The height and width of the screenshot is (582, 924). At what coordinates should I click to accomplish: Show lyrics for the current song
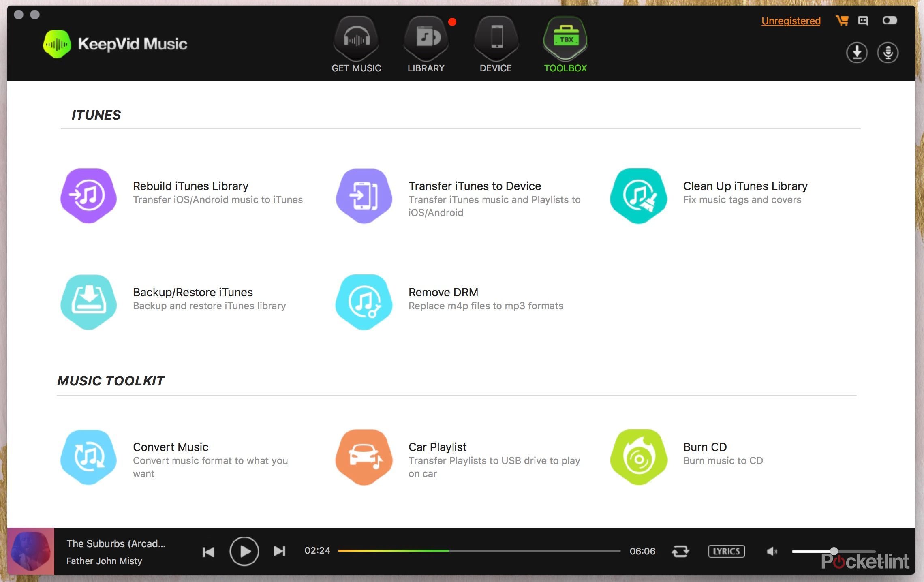click(x=726, y=551)
